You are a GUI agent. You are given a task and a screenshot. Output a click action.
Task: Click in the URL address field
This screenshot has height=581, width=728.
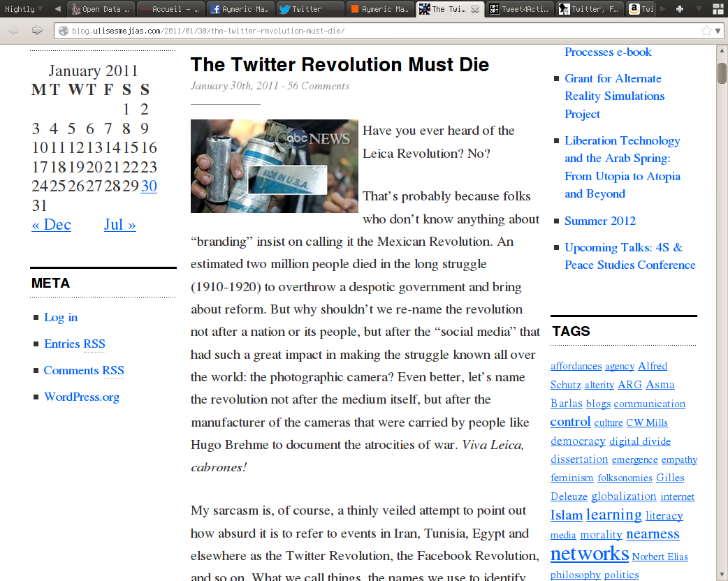tap(377, 31)
